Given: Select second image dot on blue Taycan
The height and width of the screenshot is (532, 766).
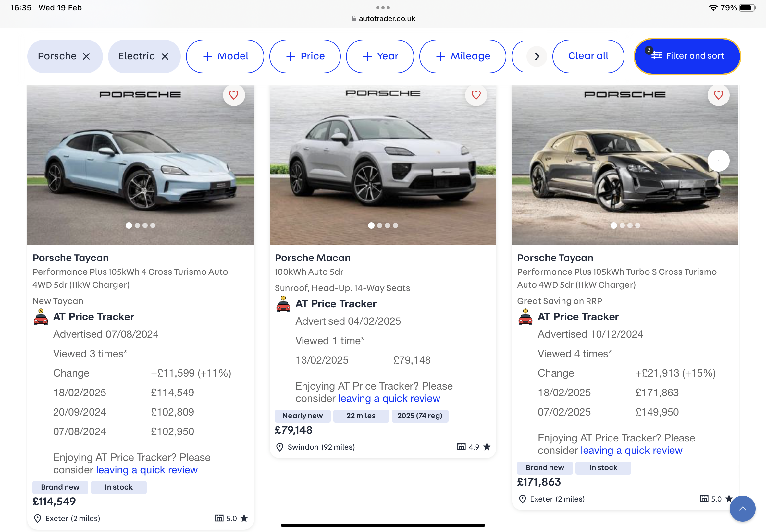Looking at the screenshot, I should [x=137, y=225].
